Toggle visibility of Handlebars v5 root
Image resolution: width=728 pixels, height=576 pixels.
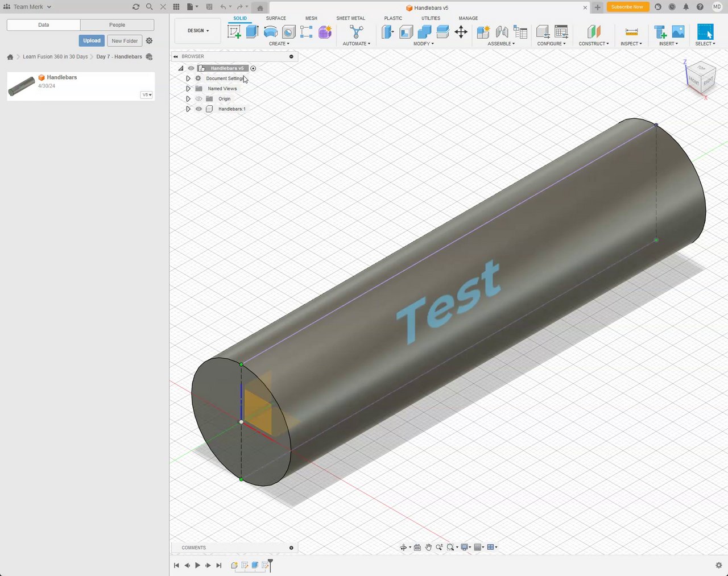pos(191,68)
